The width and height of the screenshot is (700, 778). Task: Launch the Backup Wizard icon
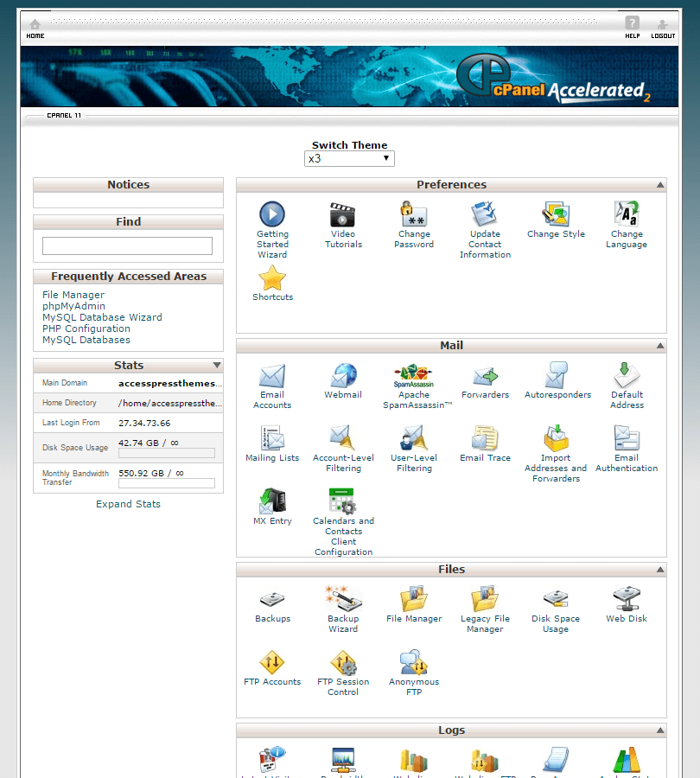(343, 599)
